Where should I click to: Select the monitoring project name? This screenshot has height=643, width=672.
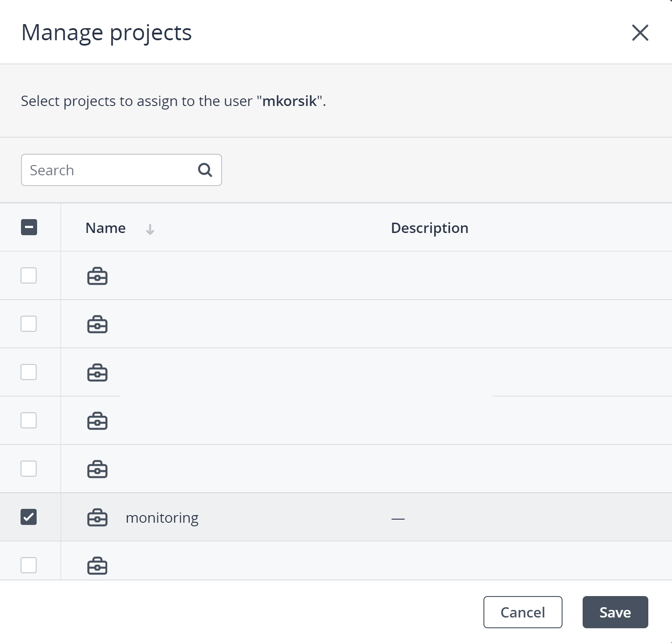162,518
